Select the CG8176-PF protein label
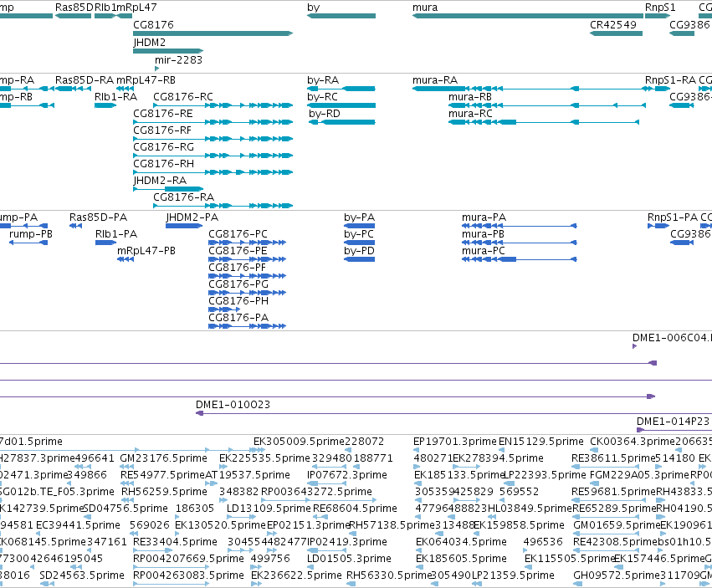This screenshot has height=588, width=712. tap(237, 268)
